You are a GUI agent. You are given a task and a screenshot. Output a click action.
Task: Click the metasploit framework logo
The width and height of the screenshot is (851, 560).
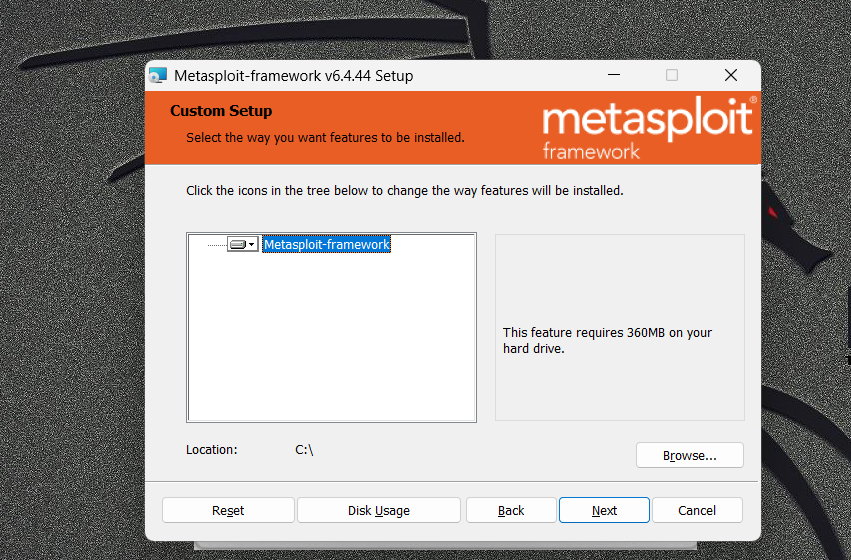pos(649,128)
